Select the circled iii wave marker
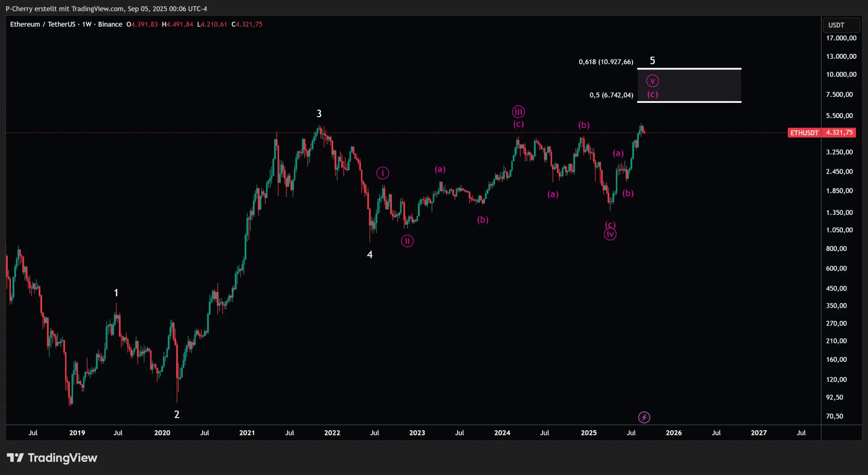The height and width of the screenshot is (475, 868). click(x=518, y=112)
